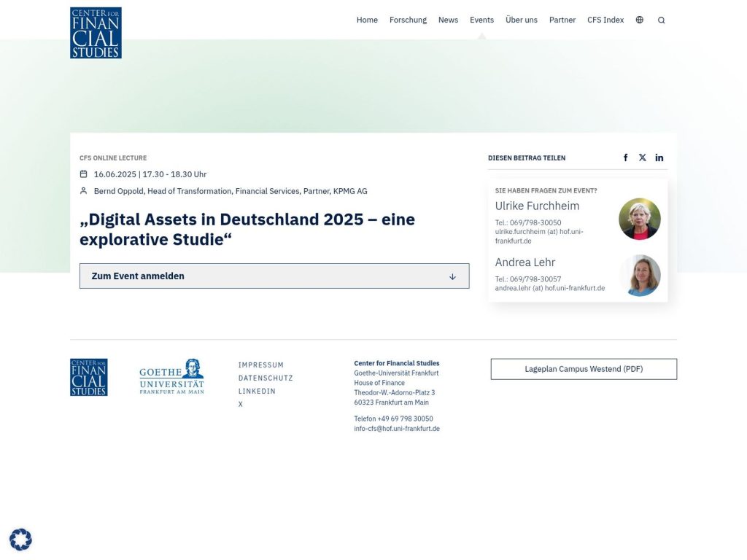
Task: Click the person icon beside Bernd Oppold
Action: pos(84,190)
